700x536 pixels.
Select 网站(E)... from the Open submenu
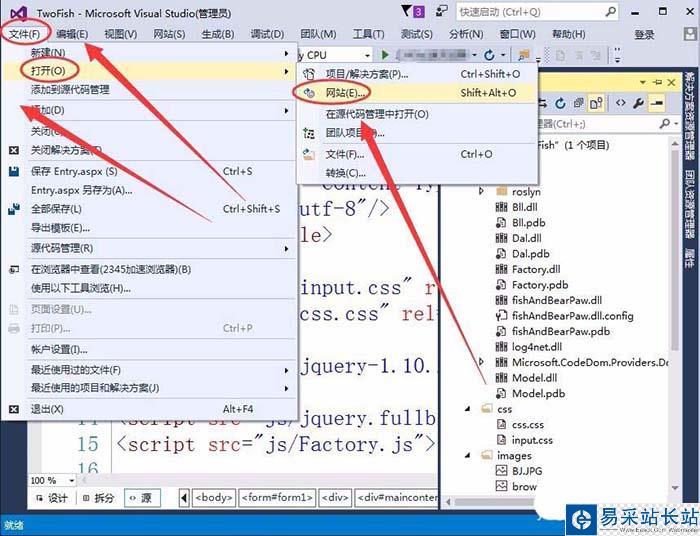417,93
